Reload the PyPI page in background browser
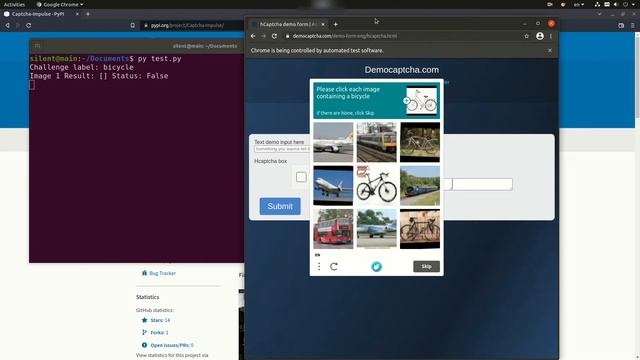 28,25
